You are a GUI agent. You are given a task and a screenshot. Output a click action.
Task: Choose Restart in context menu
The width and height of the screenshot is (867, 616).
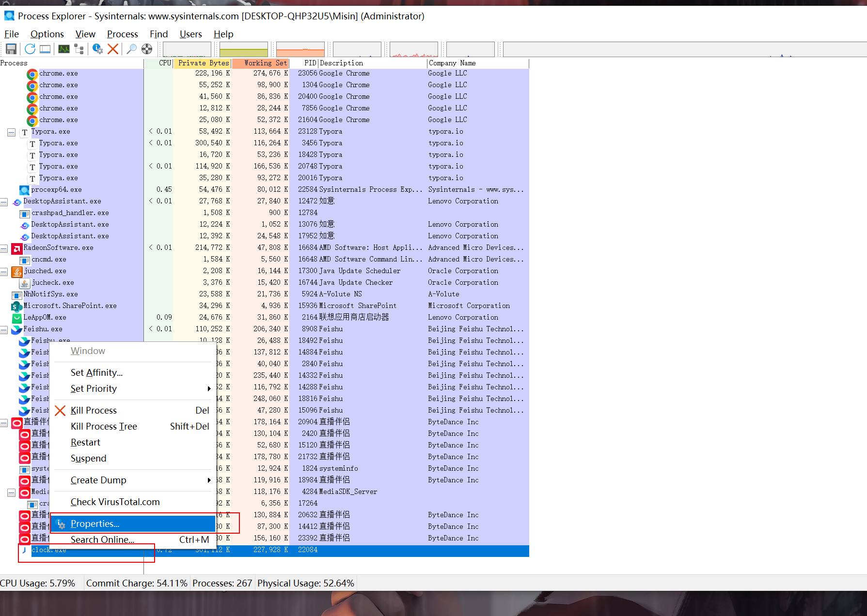point(133,442)
